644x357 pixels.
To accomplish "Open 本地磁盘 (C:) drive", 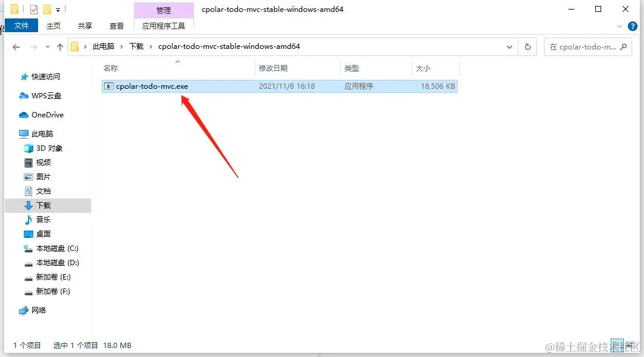I will click(x=57, y=249).
